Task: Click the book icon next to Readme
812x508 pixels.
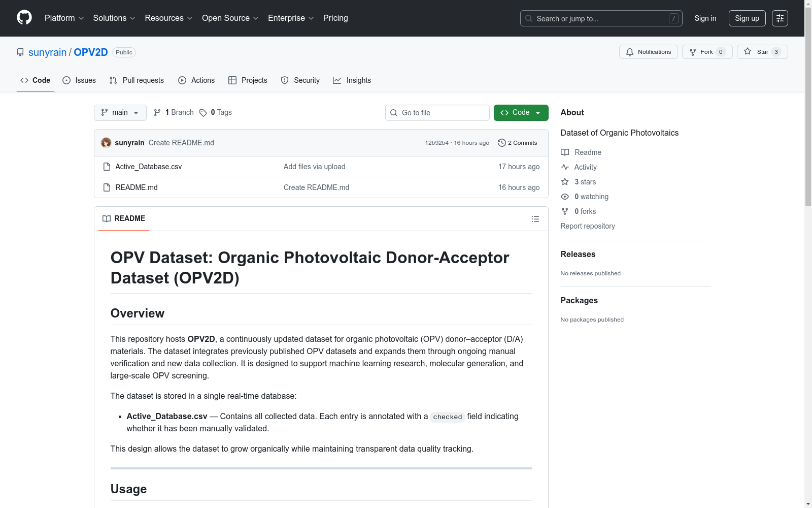Action: pyautogui.click(x=565, y=152)
